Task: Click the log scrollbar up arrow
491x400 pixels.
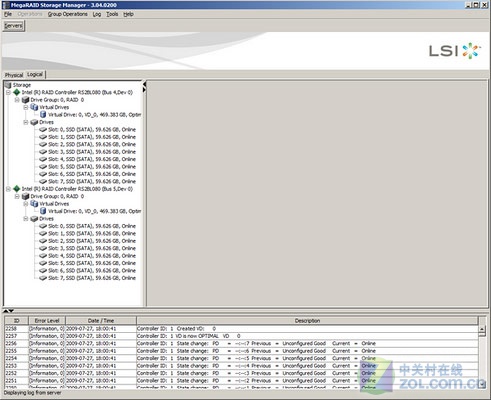Action: [482, 329]
